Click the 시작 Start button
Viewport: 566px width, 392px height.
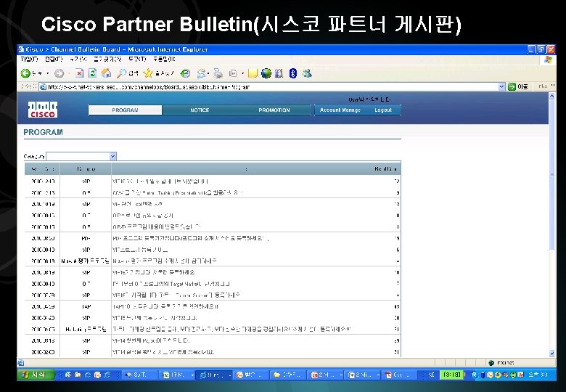coord(36,375)
